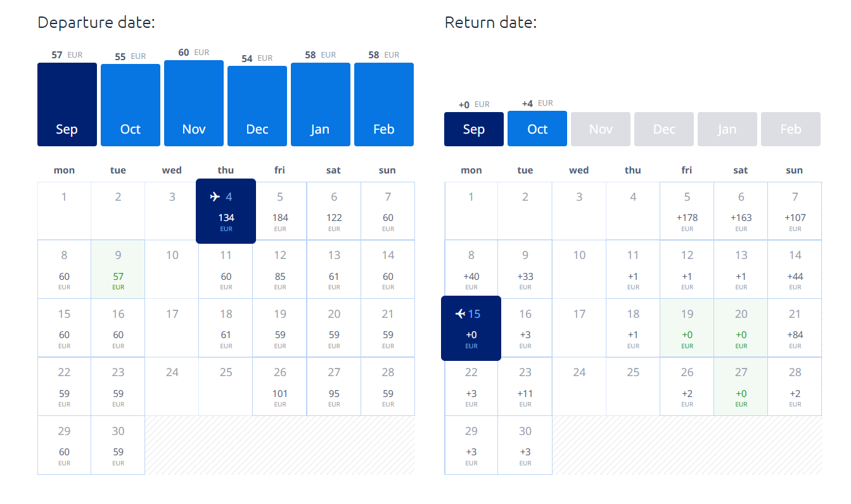This screenshot has height=504, width=851.
Task: Select return date September 23 at +11 EUR
Action: coord(525,386)
